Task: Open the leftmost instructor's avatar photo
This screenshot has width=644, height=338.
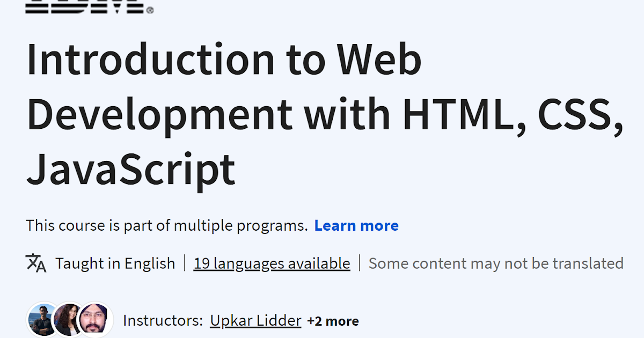Action: (42, 319)
